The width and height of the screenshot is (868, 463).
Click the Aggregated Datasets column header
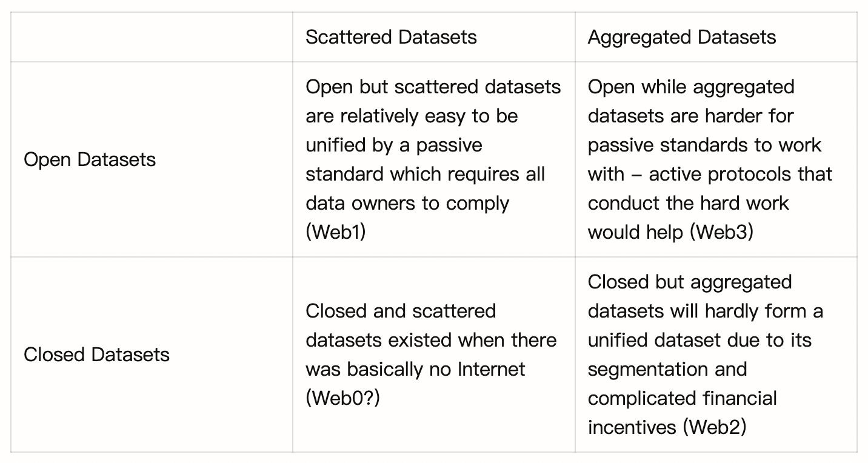coord(681,37)
